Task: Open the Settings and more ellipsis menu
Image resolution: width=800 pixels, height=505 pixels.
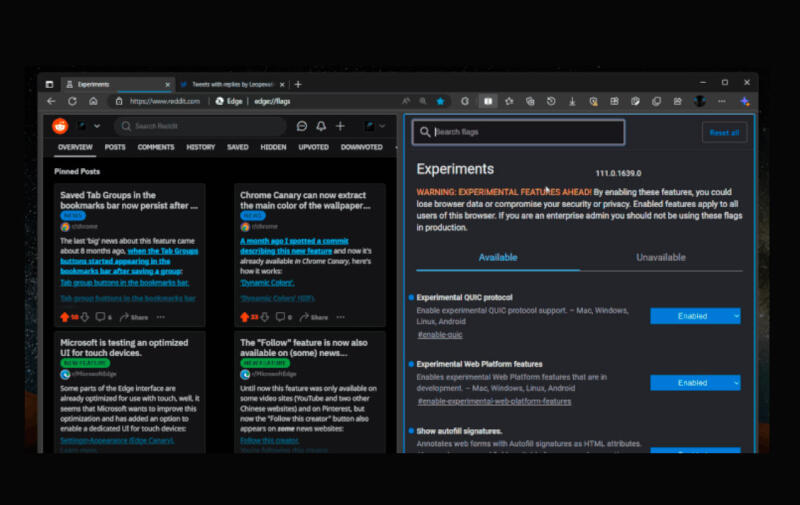Action: (721, 101)
